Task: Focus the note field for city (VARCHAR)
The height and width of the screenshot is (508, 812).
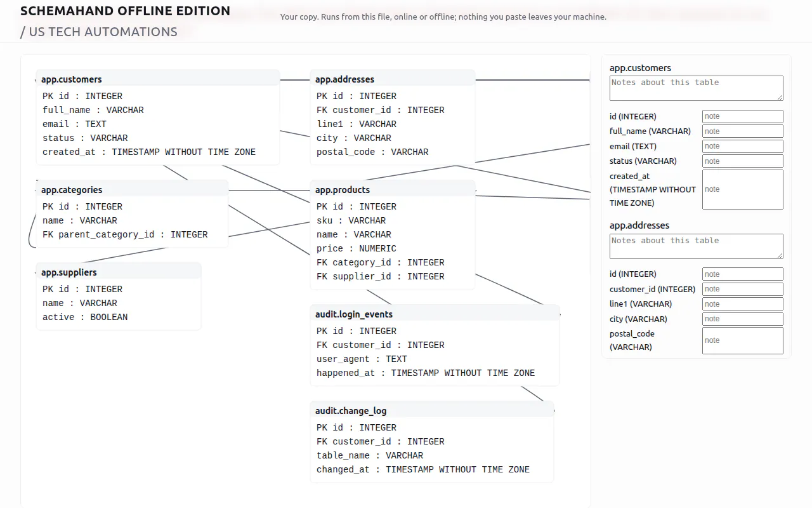Action: [x=743, y=319]
